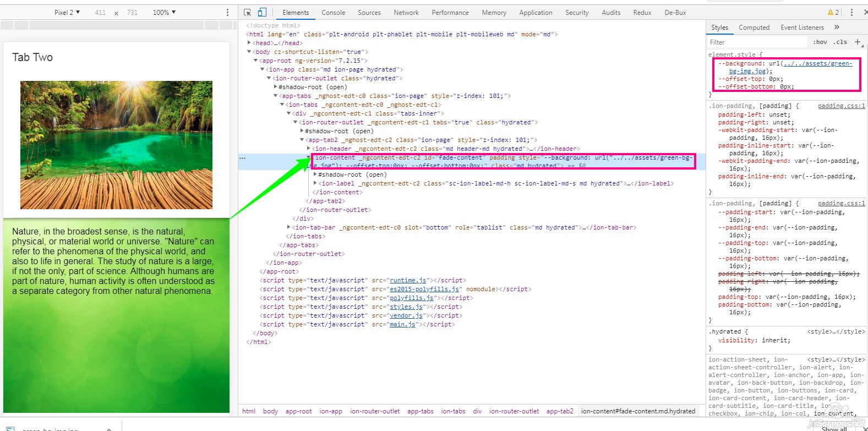Select the app-tabs breadcrumb
This screenshot has height=431, width=868.
pyautogui.click(x=421, y=411)
